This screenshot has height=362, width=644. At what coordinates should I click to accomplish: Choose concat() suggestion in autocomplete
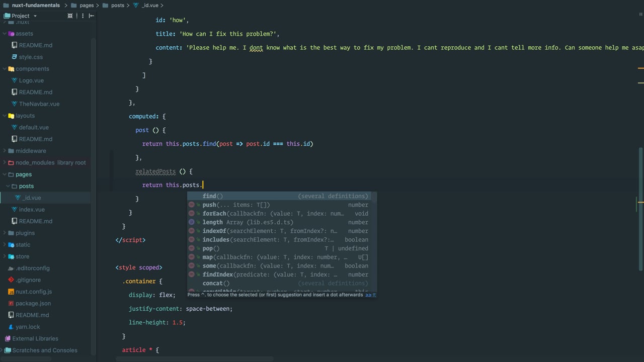point(279,283)
